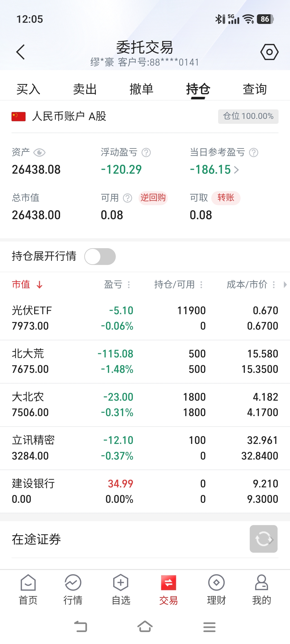Image resolution: width=290 pixels, height=644 pixels.
Task: Hide assets with the eye icon
Action: click(39, 152)
